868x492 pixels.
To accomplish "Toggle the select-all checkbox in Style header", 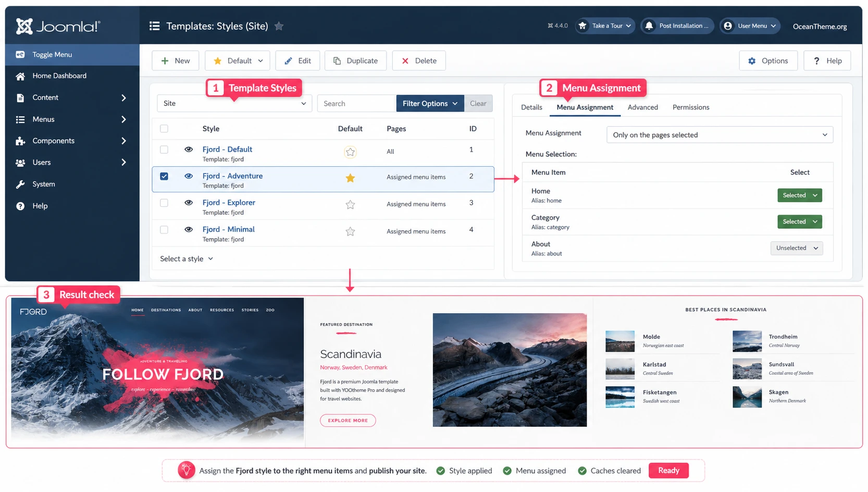I will [164, 129].
